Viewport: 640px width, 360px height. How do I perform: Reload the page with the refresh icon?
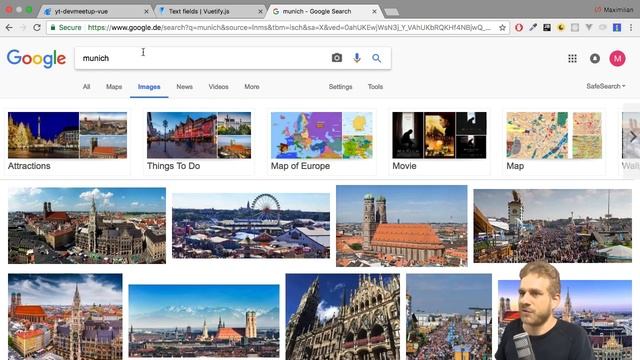click(37, 27)
